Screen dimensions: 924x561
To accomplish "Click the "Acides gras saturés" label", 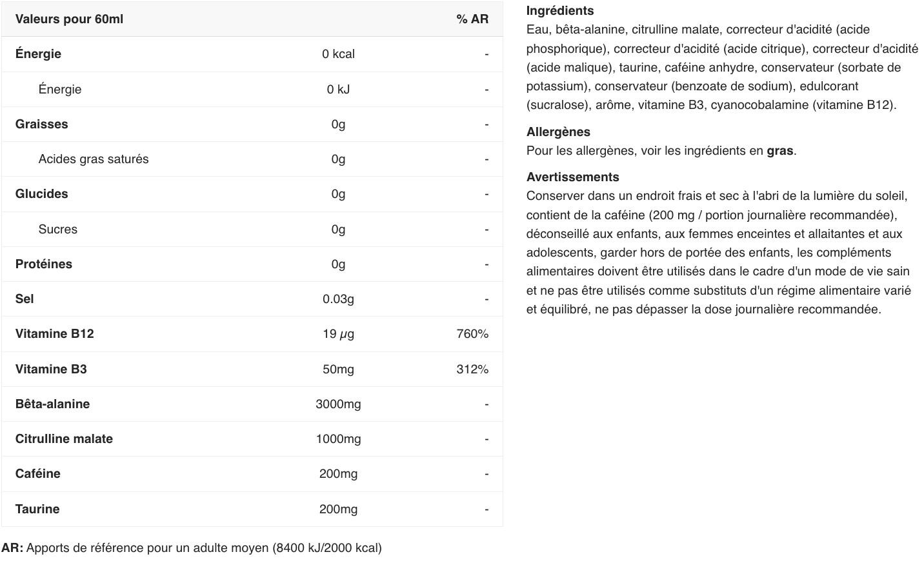I will pos(94,159).
